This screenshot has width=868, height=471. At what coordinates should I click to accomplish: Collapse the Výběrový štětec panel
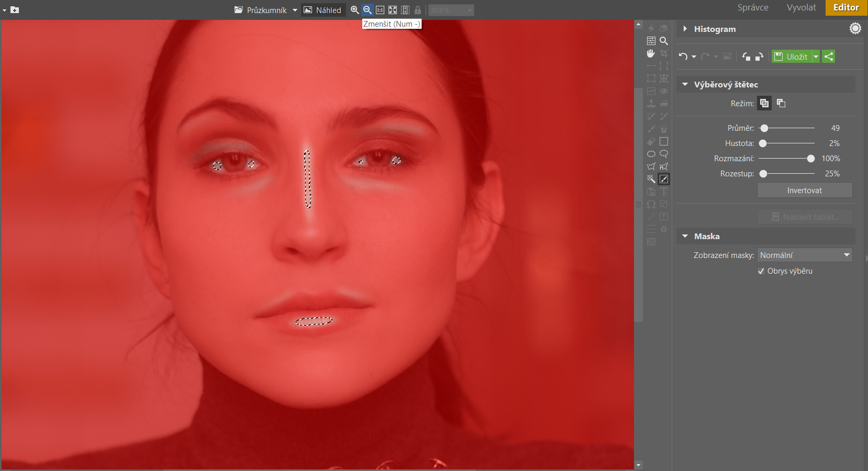click(x=685, y=84)
